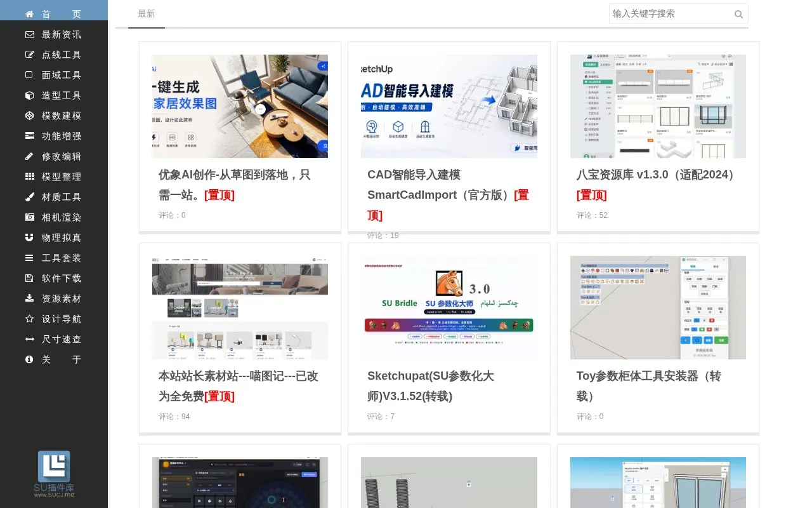
Task: Click the server icon for 功能增强
Action: [29, 136]
